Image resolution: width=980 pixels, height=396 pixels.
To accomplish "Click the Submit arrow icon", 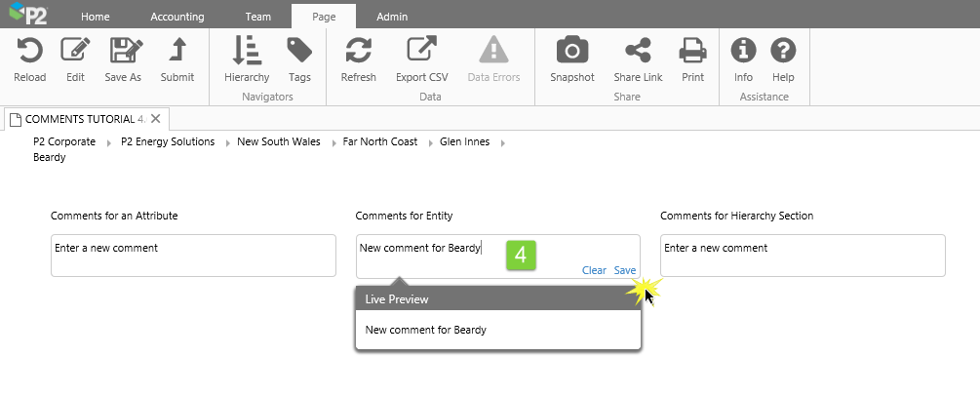I will (x=176, y=51).
